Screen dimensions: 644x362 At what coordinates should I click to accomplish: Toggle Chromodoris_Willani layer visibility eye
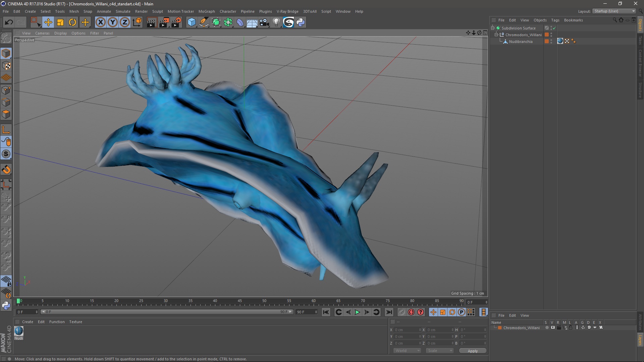point(553,327)
